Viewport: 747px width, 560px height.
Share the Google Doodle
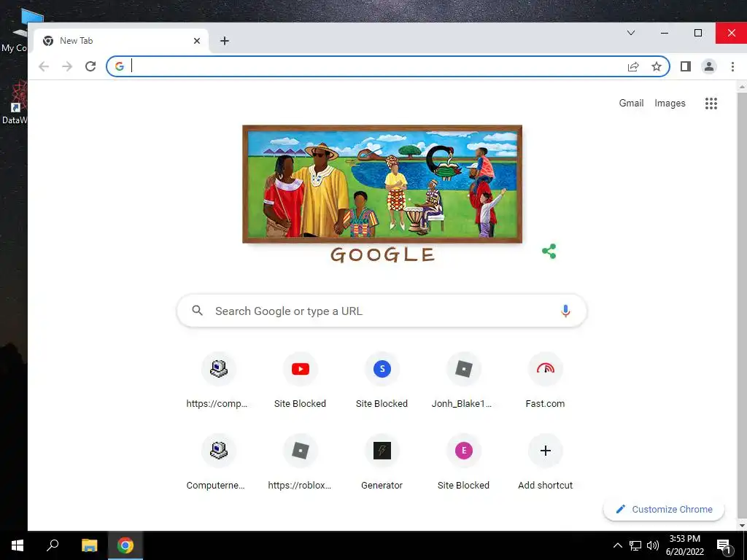(549, 252)
